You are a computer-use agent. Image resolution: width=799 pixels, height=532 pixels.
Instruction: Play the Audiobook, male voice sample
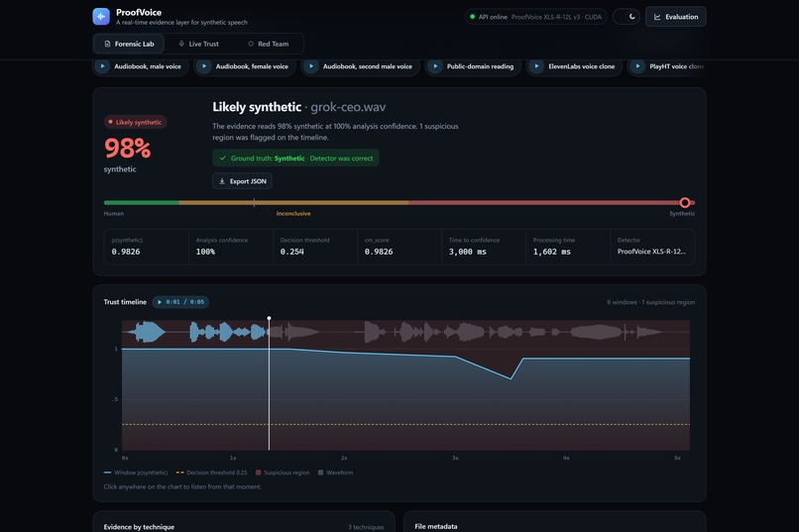[x=102, y=66]
